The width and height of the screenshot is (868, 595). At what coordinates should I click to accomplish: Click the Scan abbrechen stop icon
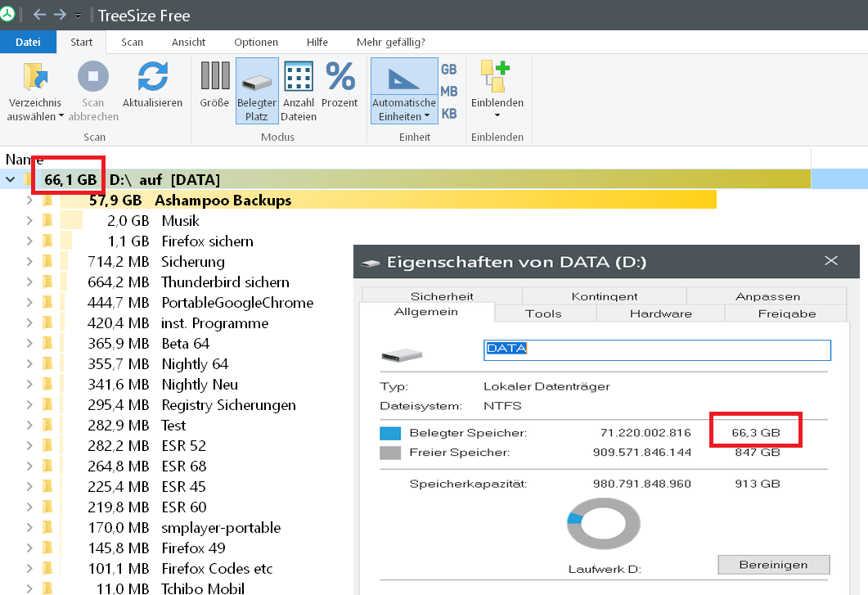coord(93,77)
